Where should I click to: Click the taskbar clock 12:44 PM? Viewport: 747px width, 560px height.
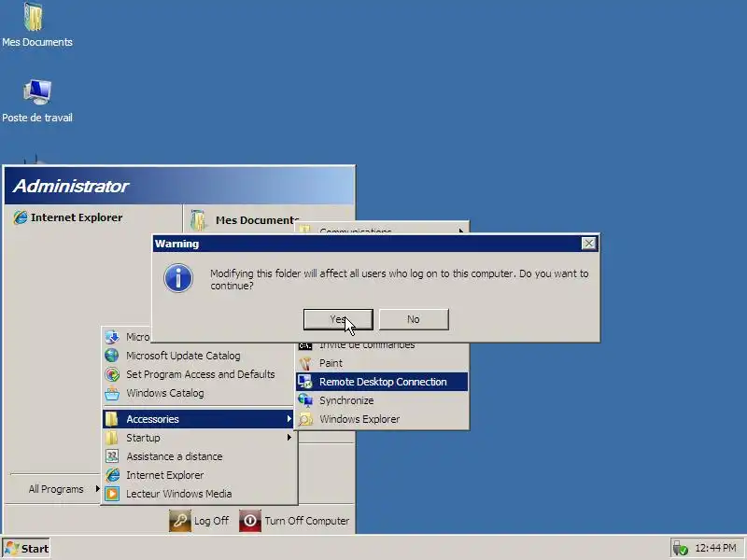click(x=715, y=548)
